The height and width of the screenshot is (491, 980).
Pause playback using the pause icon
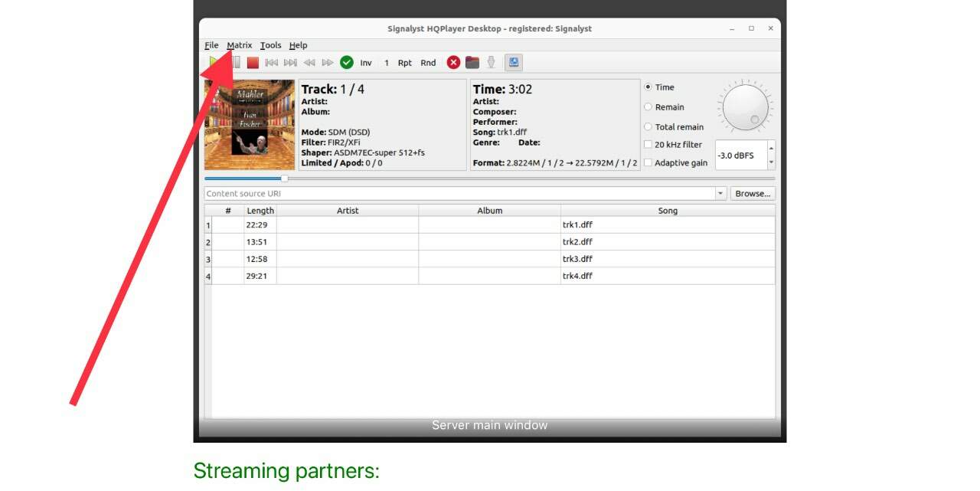tap(237, 63)
